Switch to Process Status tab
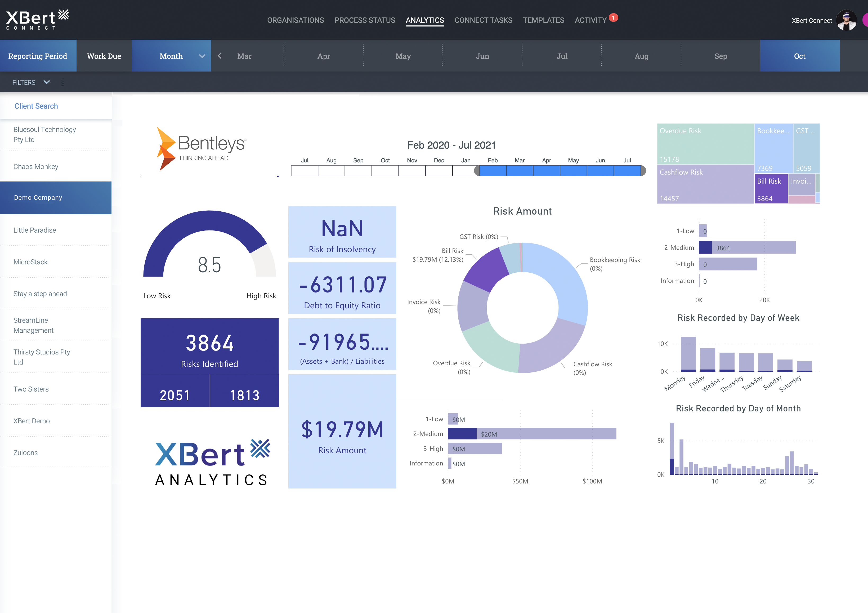Viewport: 868px width, 613px height. [364, 20]
